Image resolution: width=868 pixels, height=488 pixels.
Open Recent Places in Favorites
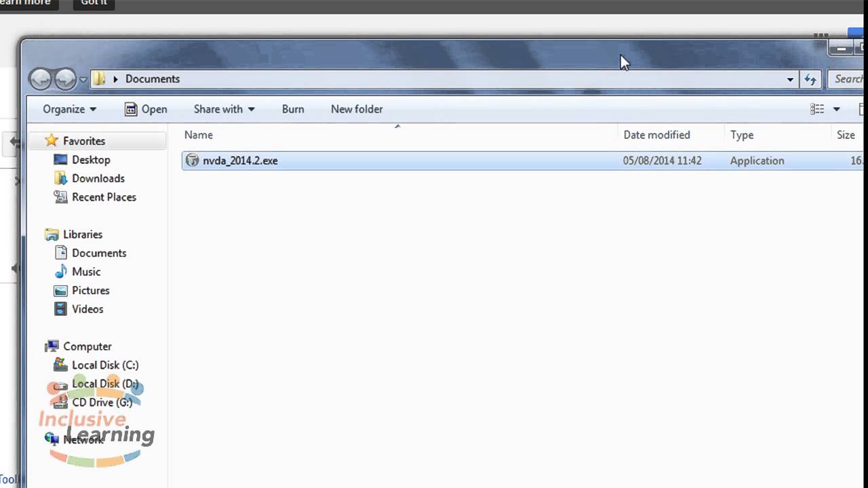(104, 197)
